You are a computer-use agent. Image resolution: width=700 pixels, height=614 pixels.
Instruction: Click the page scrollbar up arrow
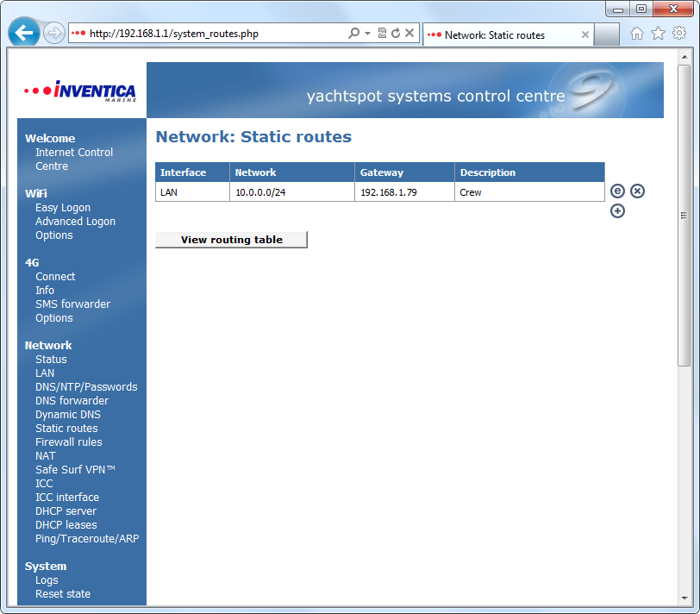[x=684, y=57]
